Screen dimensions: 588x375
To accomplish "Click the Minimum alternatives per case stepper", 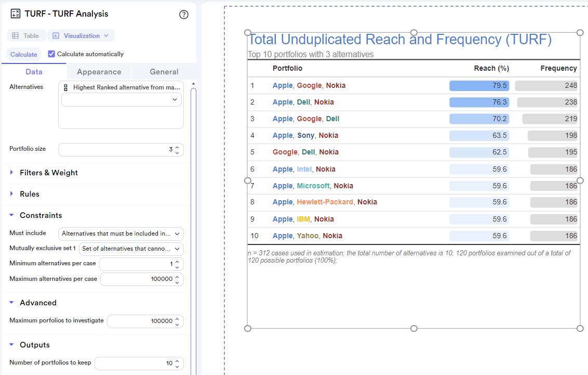I will tap(177, 264).
